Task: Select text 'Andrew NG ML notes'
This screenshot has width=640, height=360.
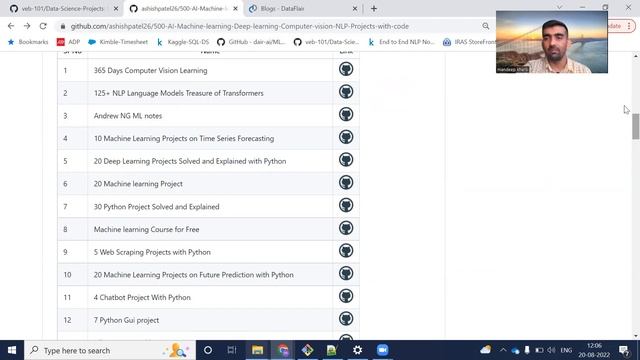Action: (128, 116)
